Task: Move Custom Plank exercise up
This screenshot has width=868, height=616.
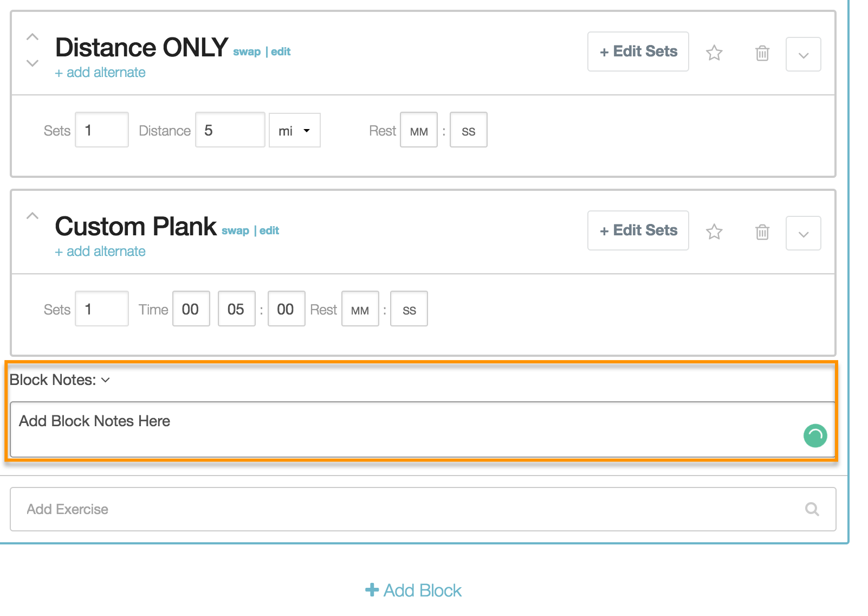Action: (33, 216)
